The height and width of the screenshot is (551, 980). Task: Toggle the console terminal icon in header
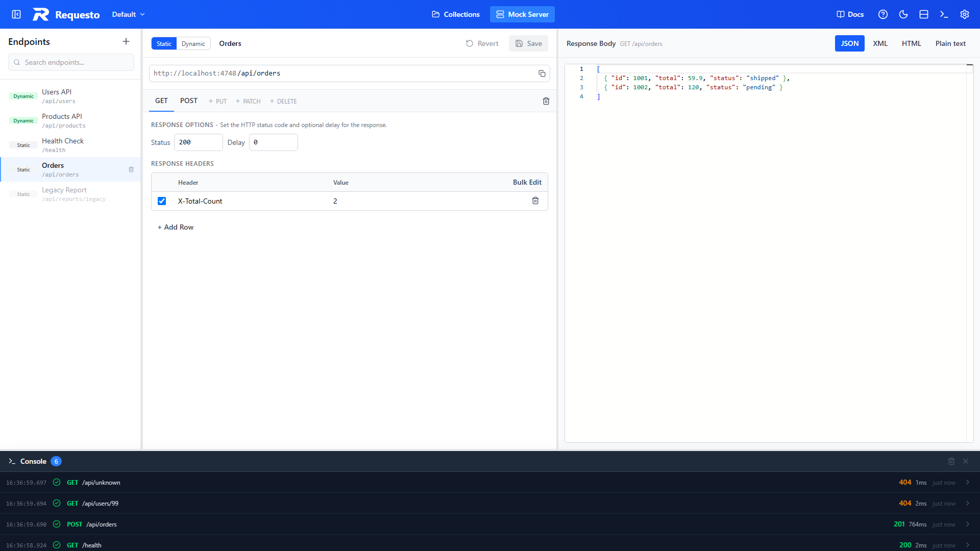pos(944,14)
